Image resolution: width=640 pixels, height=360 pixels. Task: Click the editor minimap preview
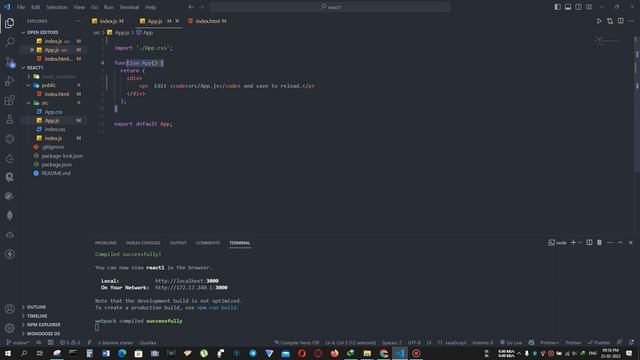pos(607,40)
